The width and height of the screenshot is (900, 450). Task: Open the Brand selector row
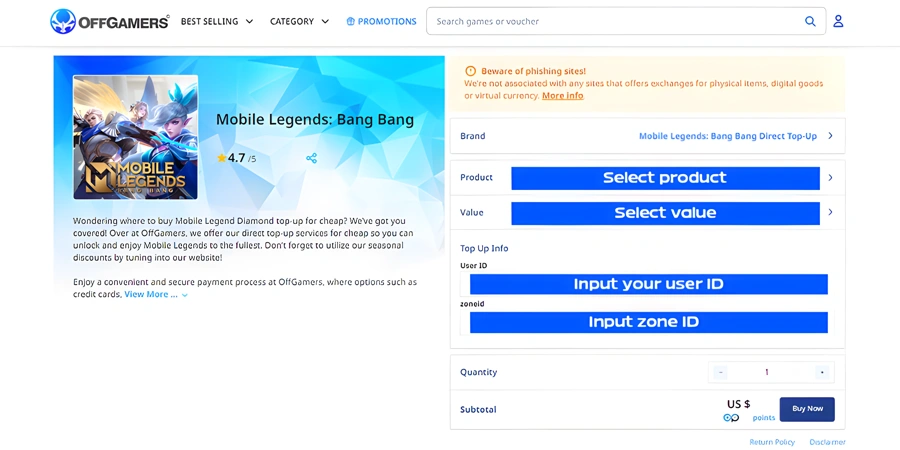647,136
